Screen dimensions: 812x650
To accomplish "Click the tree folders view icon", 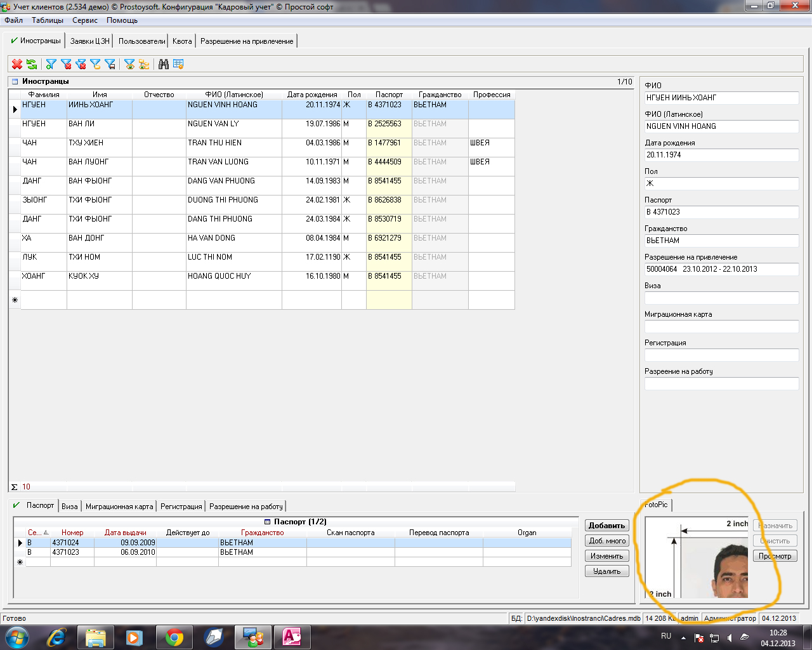I will click(x=145, y=64).
